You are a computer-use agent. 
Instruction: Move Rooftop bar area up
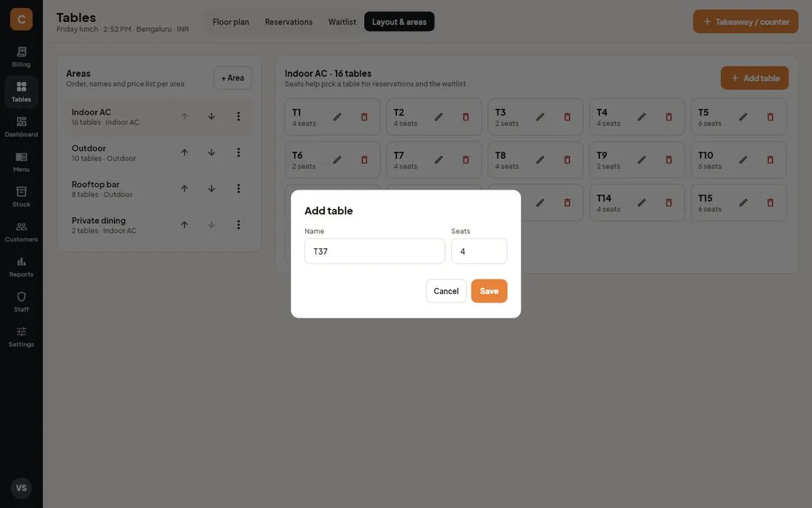(185, 189)
